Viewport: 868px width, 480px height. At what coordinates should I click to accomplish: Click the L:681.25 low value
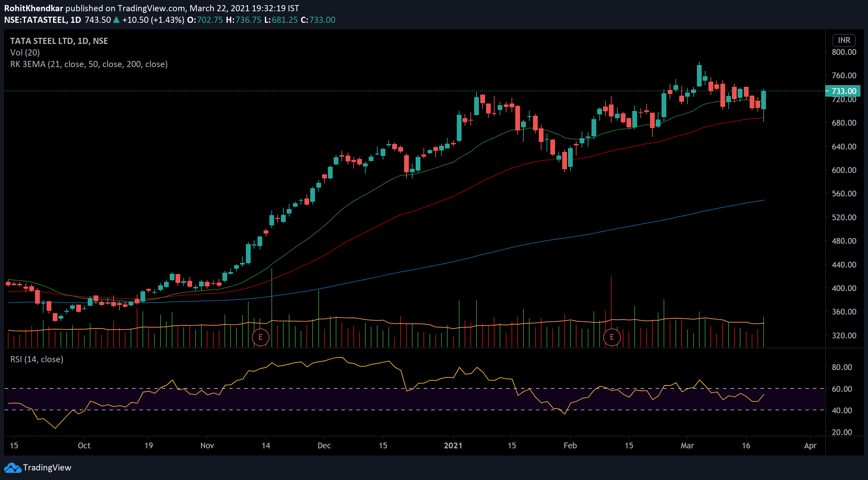(x=281, y=20)
